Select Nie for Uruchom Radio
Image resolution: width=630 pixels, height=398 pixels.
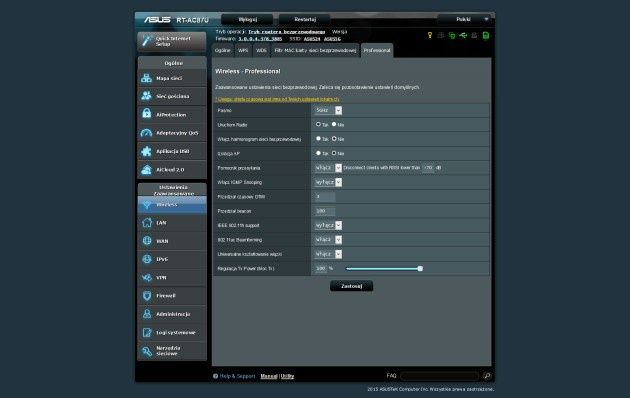pos(334,125)
